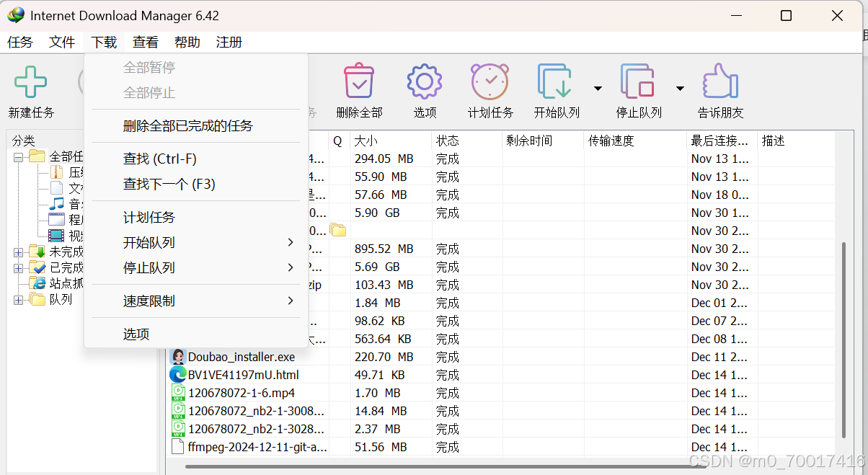Expand the Finished (已完成) tree node
Viewport: 868px width, 475px height.
pyautogui.click(x=18, y=267)
